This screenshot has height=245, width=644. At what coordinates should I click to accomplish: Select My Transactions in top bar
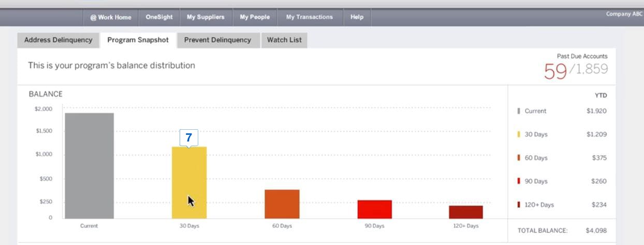[309, 17]
